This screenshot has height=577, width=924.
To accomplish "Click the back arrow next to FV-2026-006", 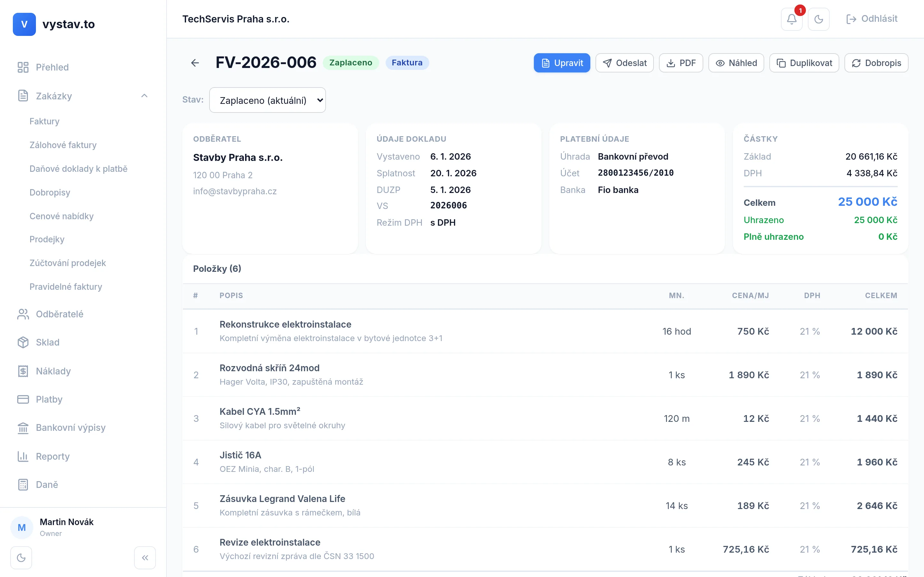I will pos(195,63).
